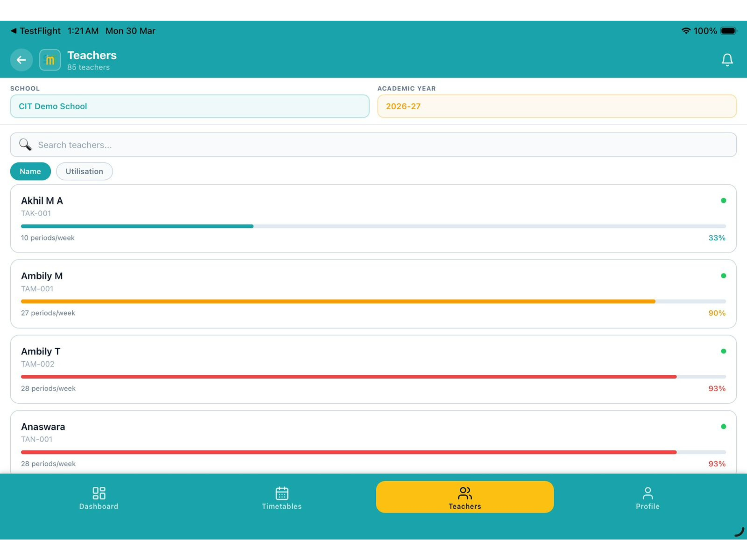Click '10 periods/week' text
Screen dimensions: 747x560
(48, 238)
